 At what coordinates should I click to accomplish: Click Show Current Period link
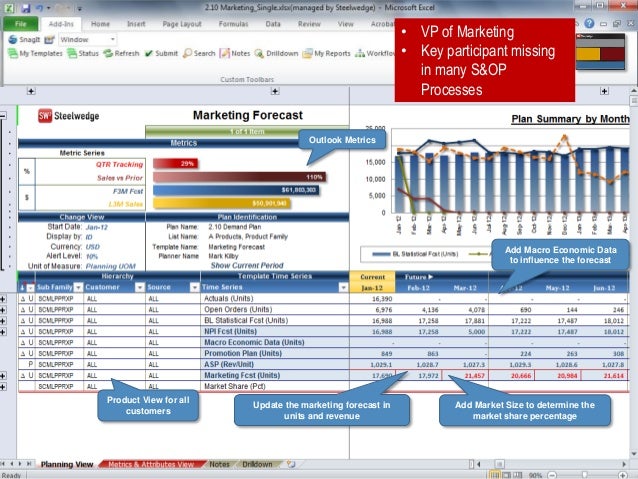pos(247,265)
